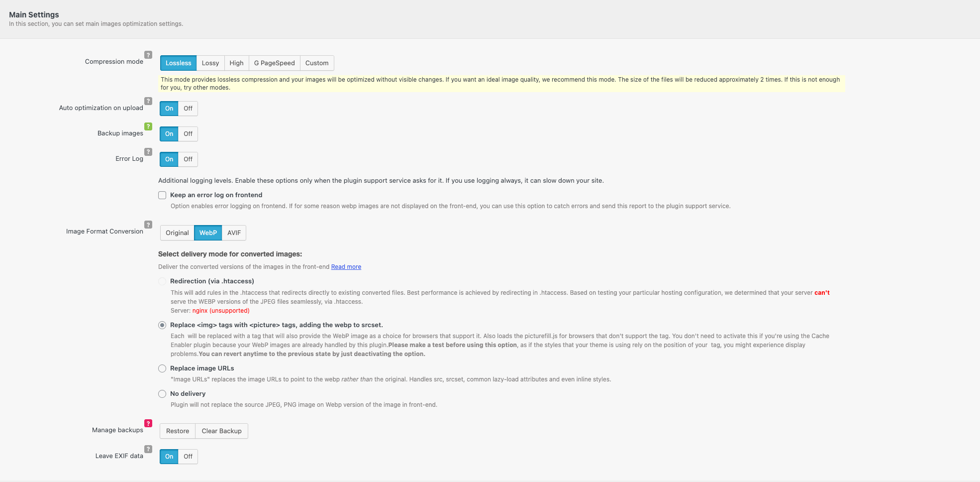Click the green help icon for Backup images
980x482 pixels.
point(148,126)
